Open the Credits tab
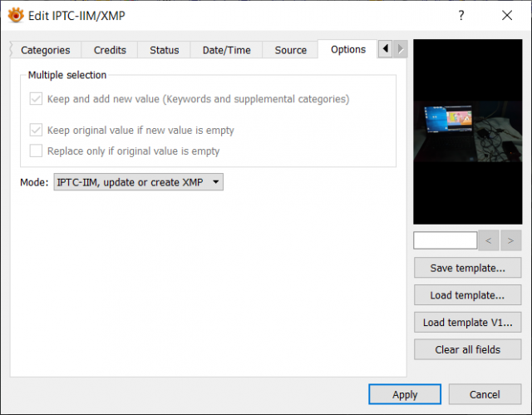This screenshot has height=415, width=532. click(x=110, y=50)
